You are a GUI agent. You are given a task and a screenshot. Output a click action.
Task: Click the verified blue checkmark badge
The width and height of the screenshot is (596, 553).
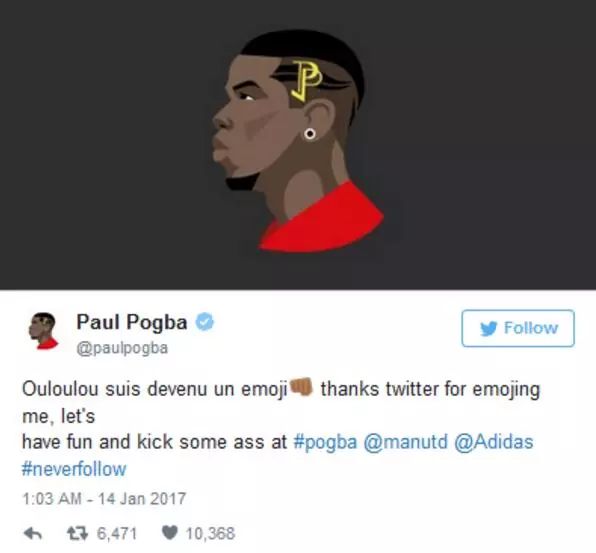click(x=205, y=322)
